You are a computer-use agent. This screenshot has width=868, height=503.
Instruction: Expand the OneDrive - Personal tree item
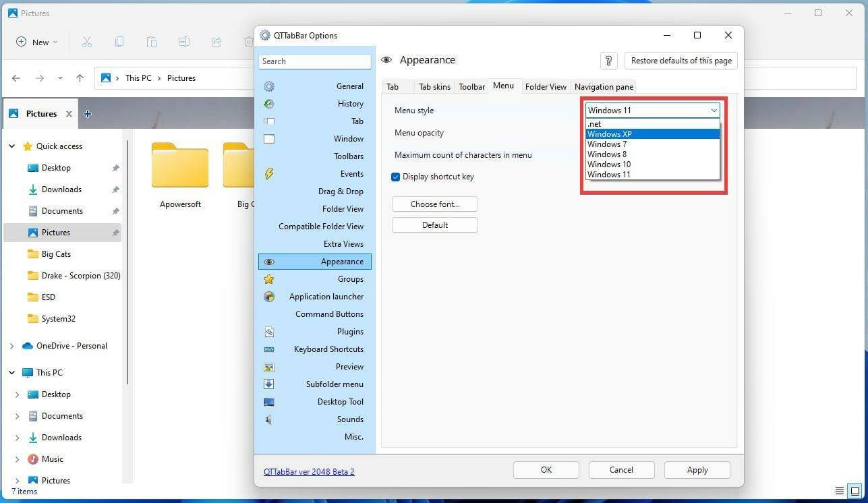coord(11,345)
